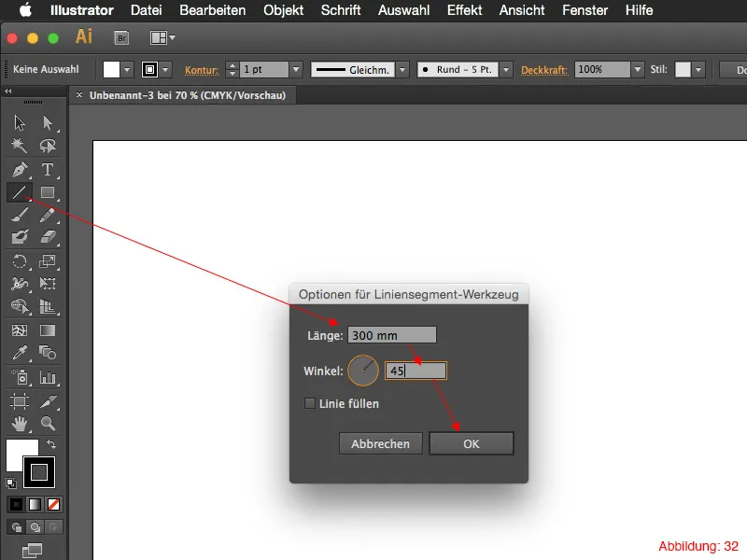Select the Mesh tool
The width and height of the screenshot is (747, 560).
pos(20,330)
